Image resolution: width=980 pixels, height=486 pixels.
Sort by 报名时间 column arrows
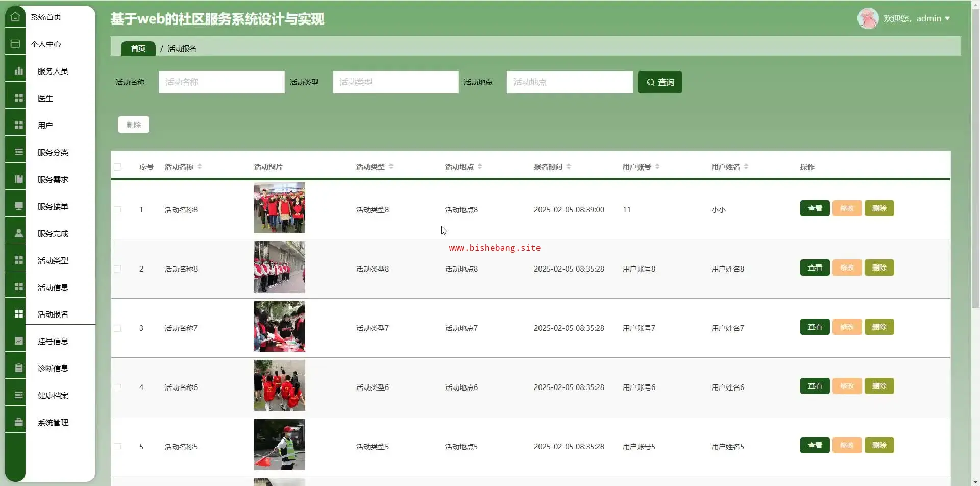(569, 167)
